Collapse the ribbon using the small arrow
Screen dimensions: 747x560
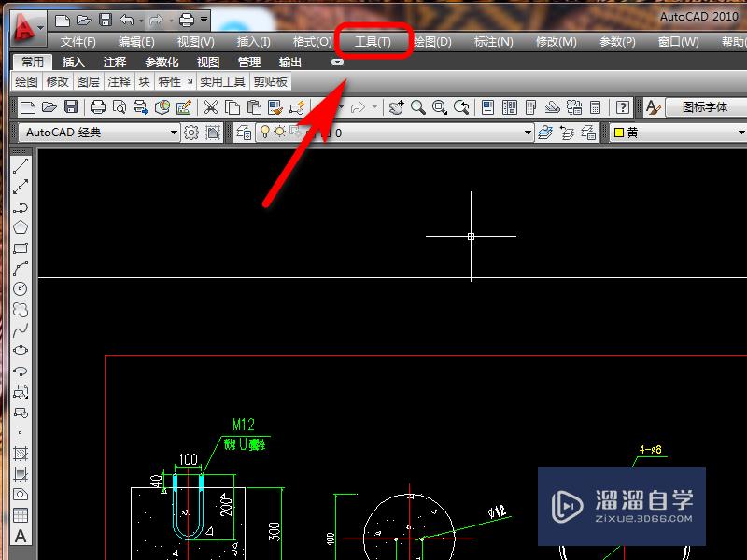tap(337, 62)
